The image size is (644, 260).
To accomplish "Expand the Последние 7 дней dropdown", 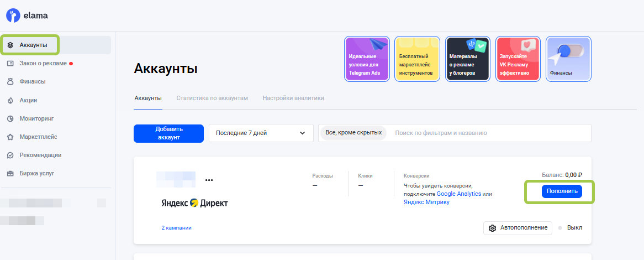I will tap(260, 133).
